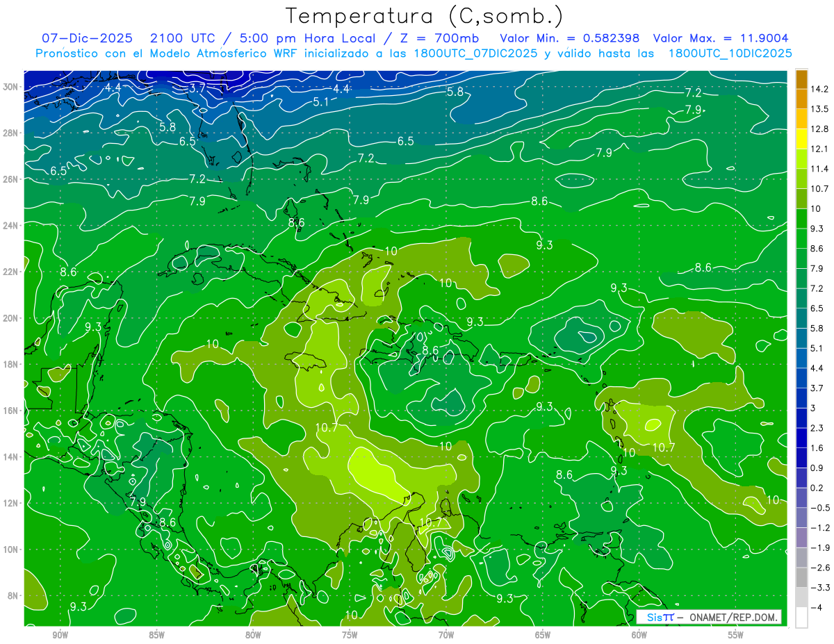
Task: Click the white bottom swatch of the color scale
Action: click(801, 618)
